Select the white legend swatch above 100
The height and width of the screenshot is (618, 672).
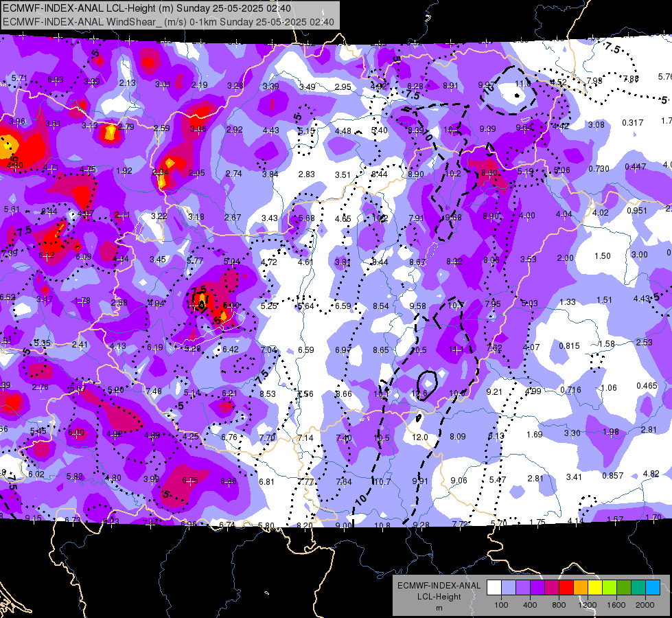(x=494, y=588)
